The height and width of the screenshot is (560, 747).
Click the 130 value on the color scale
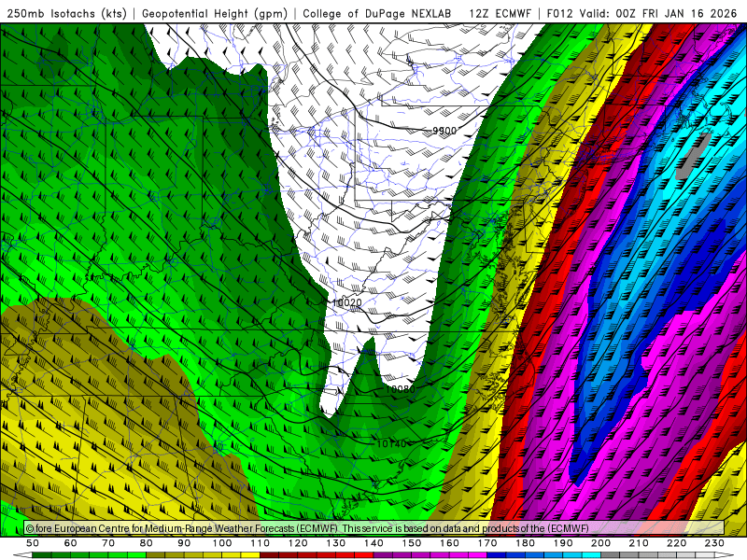pos(335,543)
